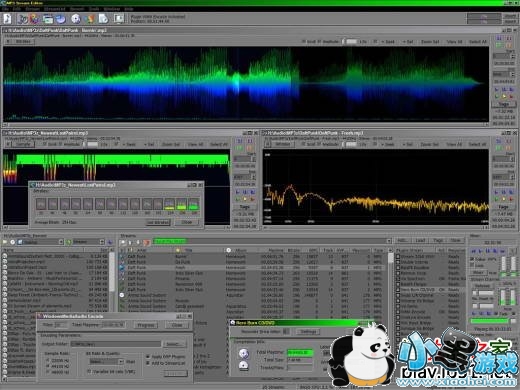Toggle Amplitude checkbox in top waveform window
The width and height of the screenshot is (520, 390).
(319, 42)
